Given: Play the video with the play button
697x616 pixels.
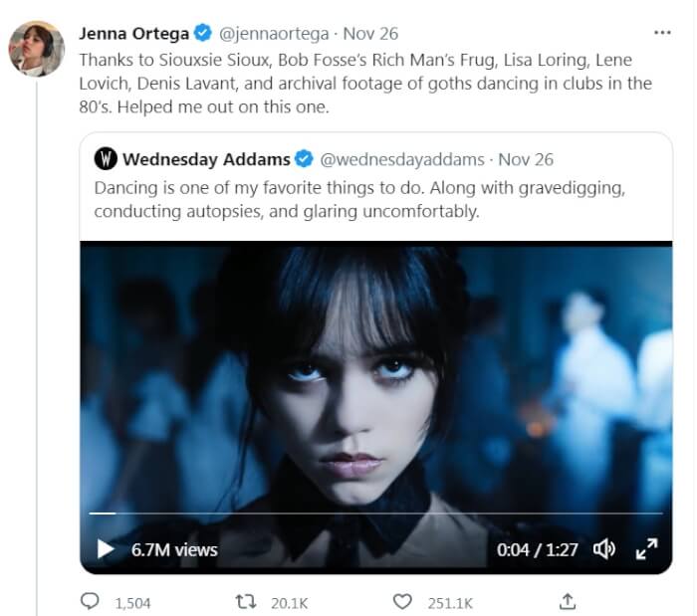Looking at the screenshot, I should [106, 549].
